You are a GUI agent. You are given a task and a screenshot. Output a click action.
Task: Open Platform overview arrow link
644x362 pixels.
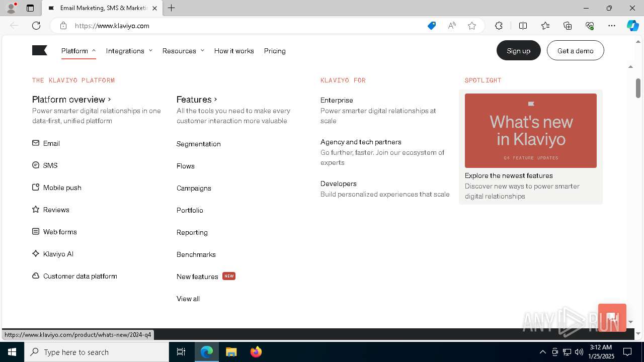click(71, 100)
